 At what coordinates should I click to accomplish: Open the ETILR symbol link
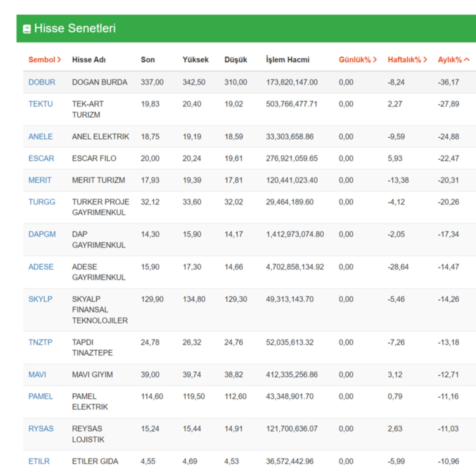point(39,461)
